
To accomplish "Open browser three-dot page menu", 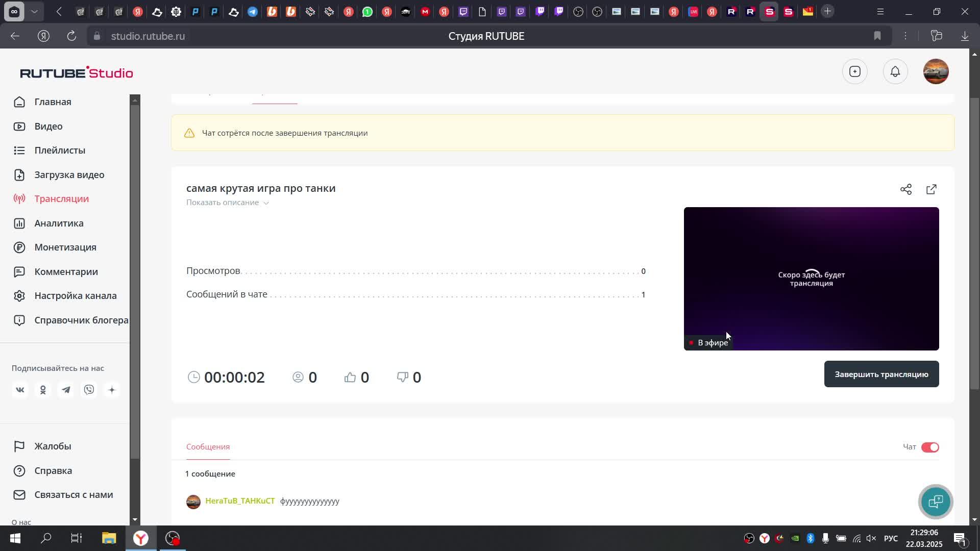I will click(x=905, y=36).
